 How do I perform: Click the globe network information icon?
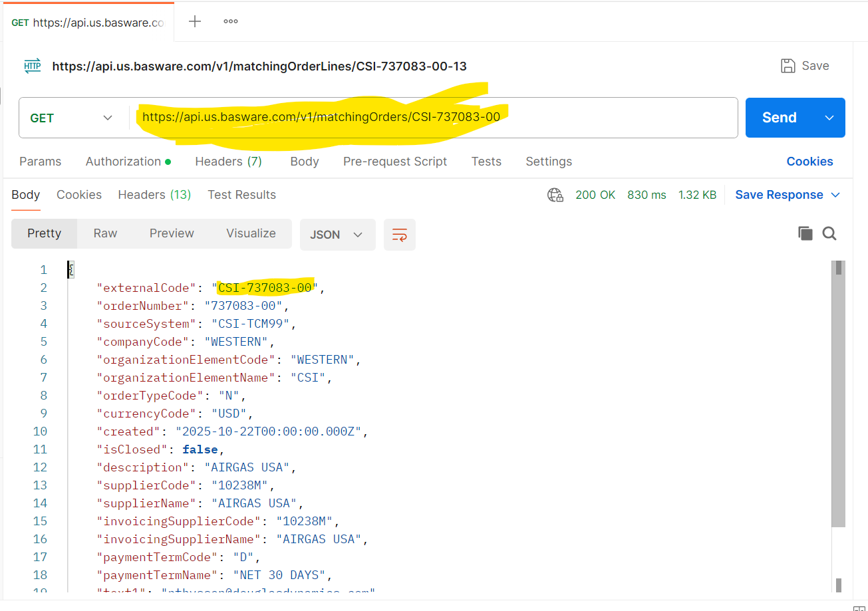point(555,195)
